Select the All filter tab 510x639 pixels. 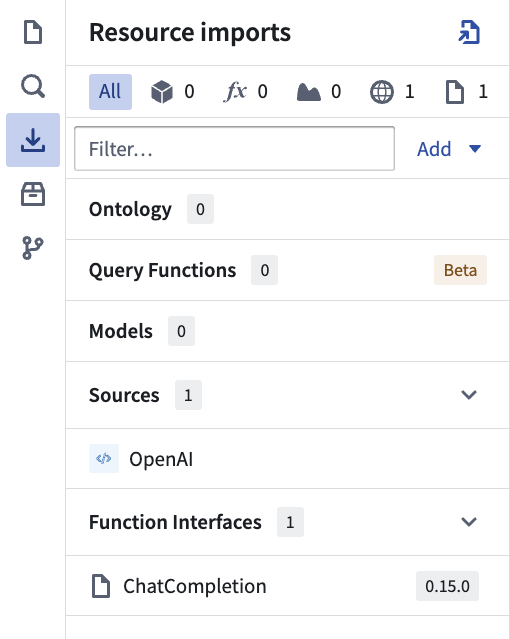click(110, 92)
